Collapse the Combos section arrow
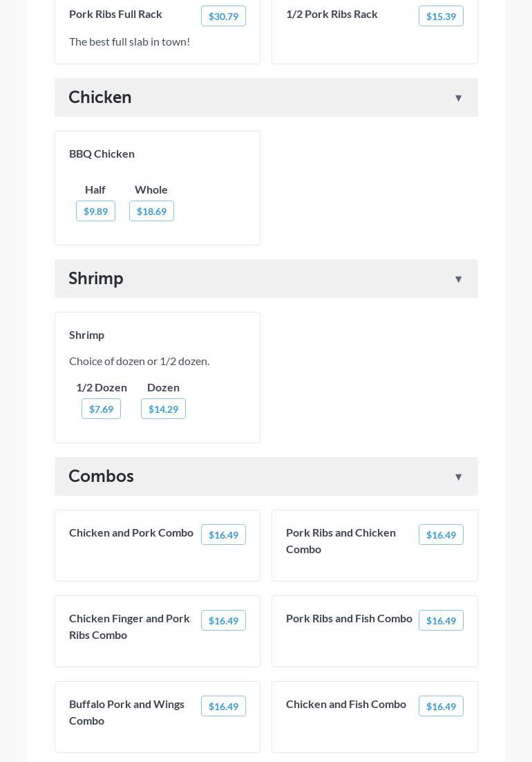 [x=458, y=477]
